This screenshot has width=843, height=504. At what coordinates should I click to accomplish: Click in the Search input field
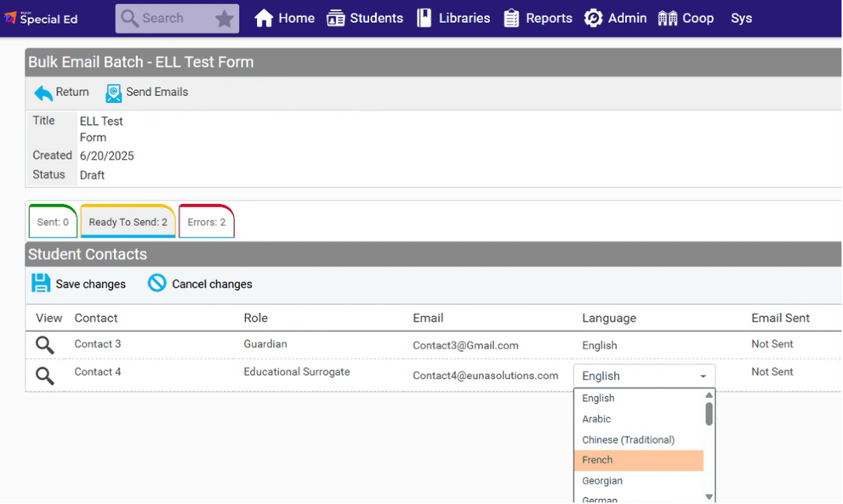176,18
